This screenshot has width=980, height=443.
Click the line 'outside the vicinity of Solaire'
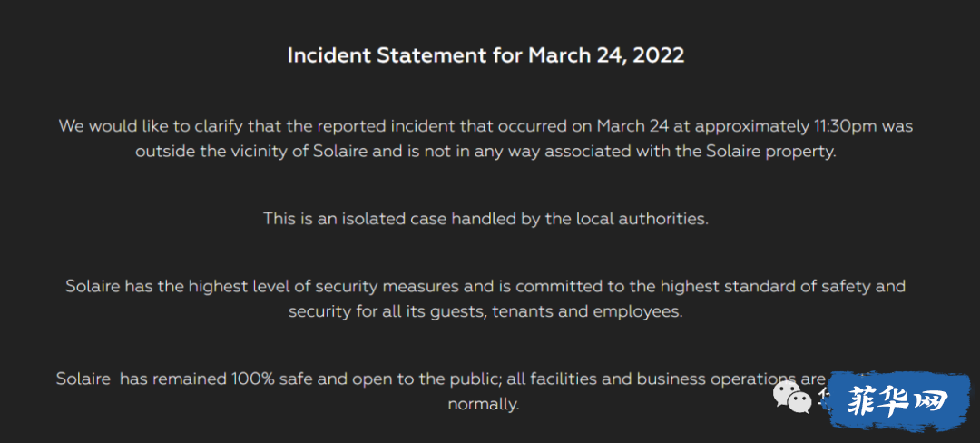coord(485,153)
